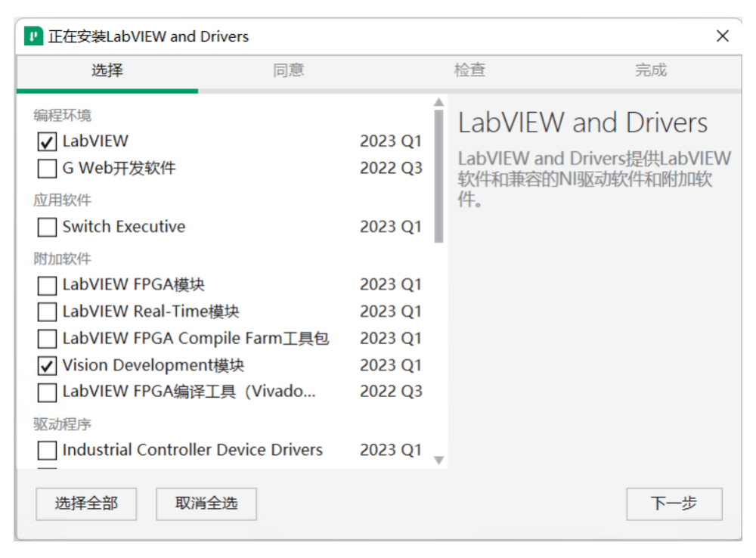Close the LabVIEW installer window
This screenshot has width=756, height=558.
coord(722,36)
